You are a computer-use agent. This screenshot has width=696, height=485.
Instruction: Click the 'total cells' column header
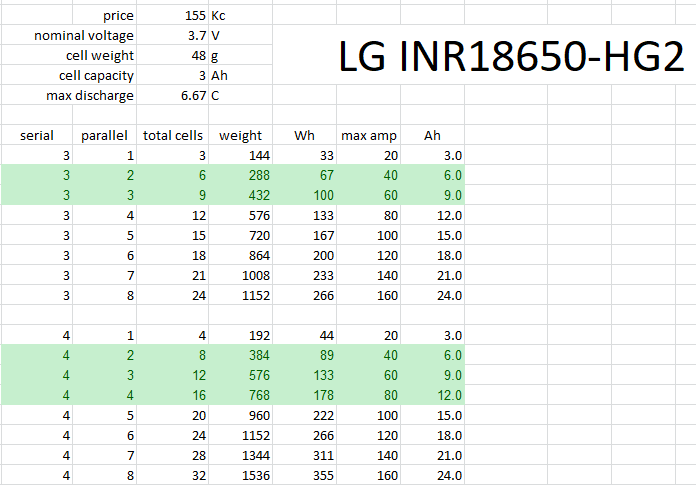coord(173,136)
